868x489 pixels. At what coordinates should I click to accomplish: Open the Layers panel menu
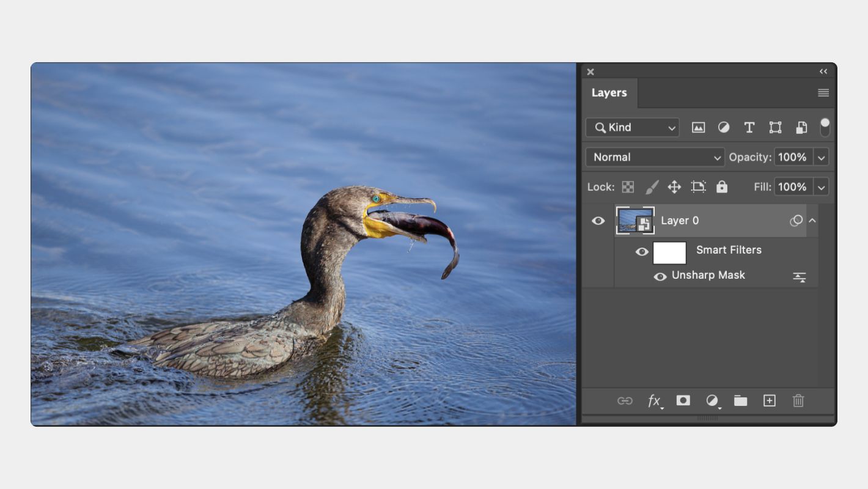point(823,92)
